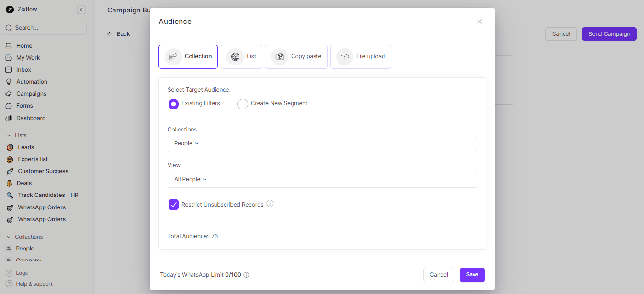
Task: Expand the All People view dropdown
Action: coord(191,179)
